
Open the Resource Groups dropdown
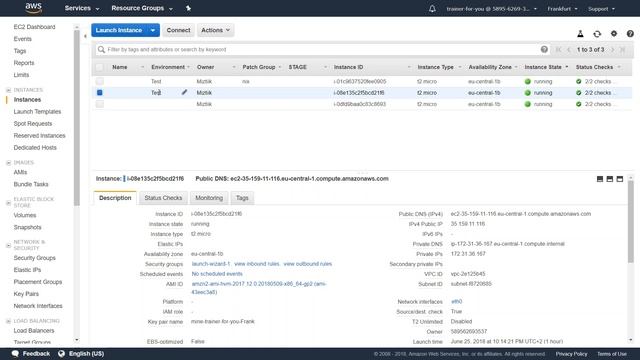tap(142, 8)
